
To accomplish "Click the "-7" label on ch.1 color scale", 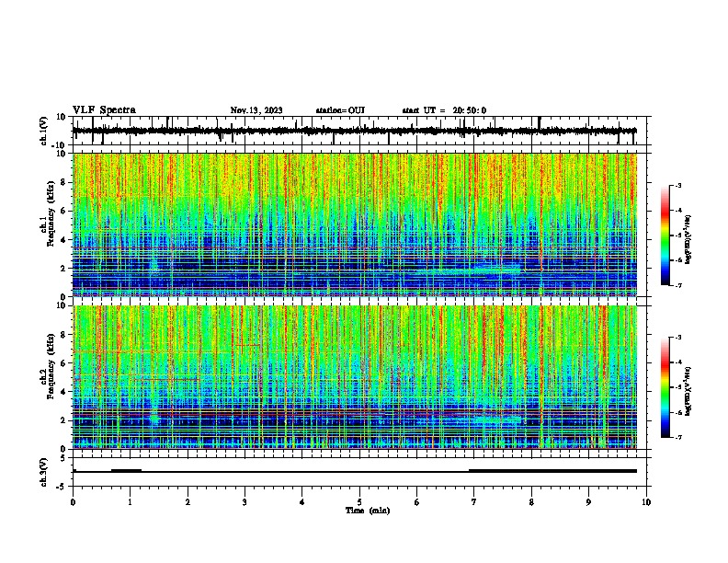I will tap(677, 286).
